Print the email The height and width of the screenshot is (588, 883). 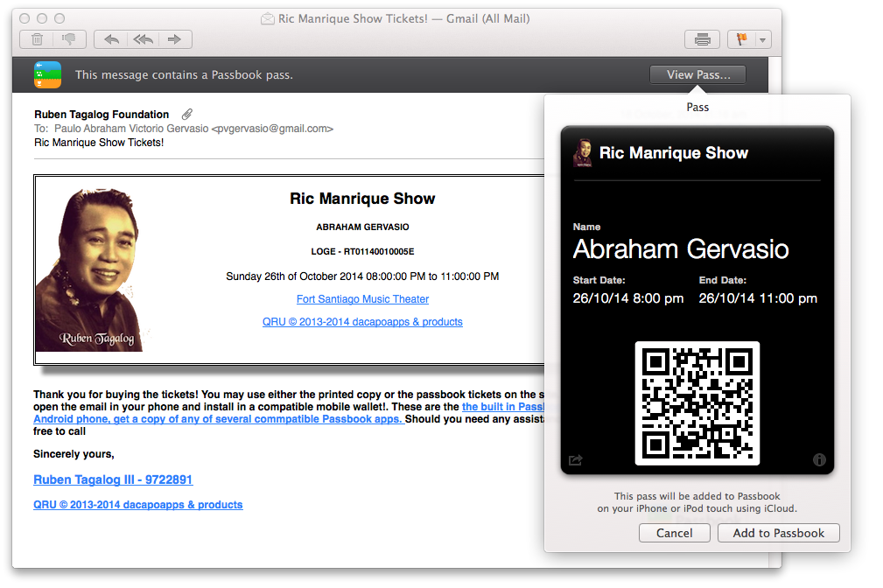point(702,39)
